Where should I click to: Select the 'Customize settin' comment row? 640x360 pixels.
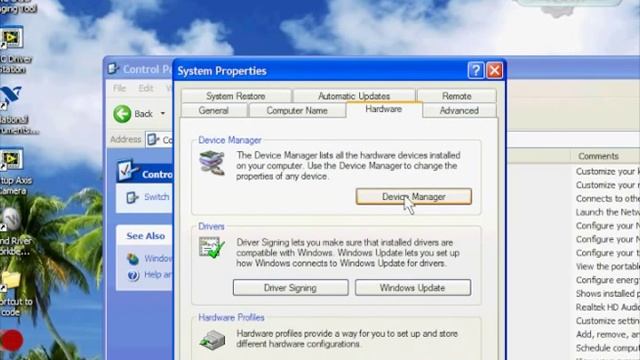coord(608,321)
